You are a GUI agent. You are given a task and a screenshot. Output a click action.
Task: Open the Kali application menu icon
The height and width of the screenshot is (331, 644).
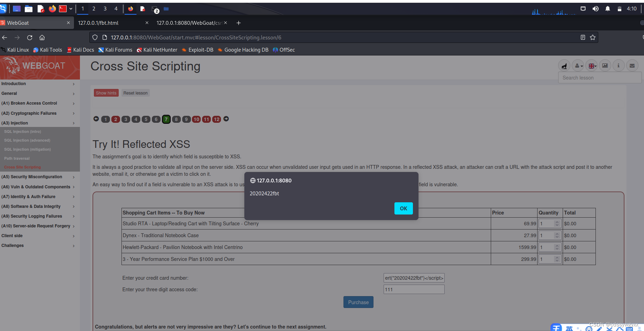3,9
